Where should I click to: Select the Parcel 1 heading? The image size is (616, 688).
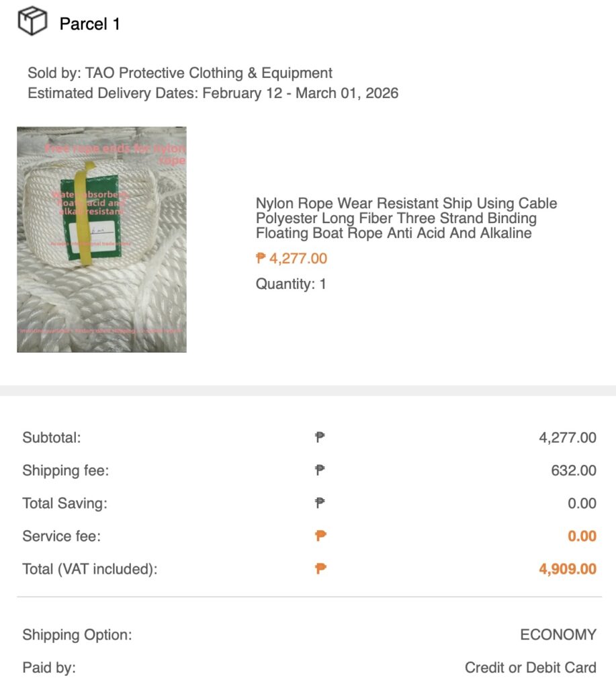[x=89, y=24]
